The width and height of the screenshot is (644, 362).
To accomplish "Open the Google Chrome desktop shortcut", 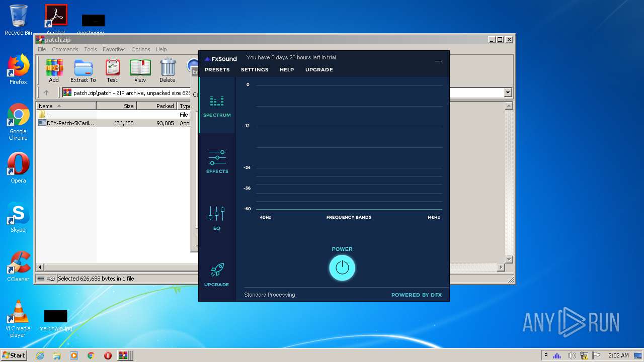I will click(x=18, y=122).
